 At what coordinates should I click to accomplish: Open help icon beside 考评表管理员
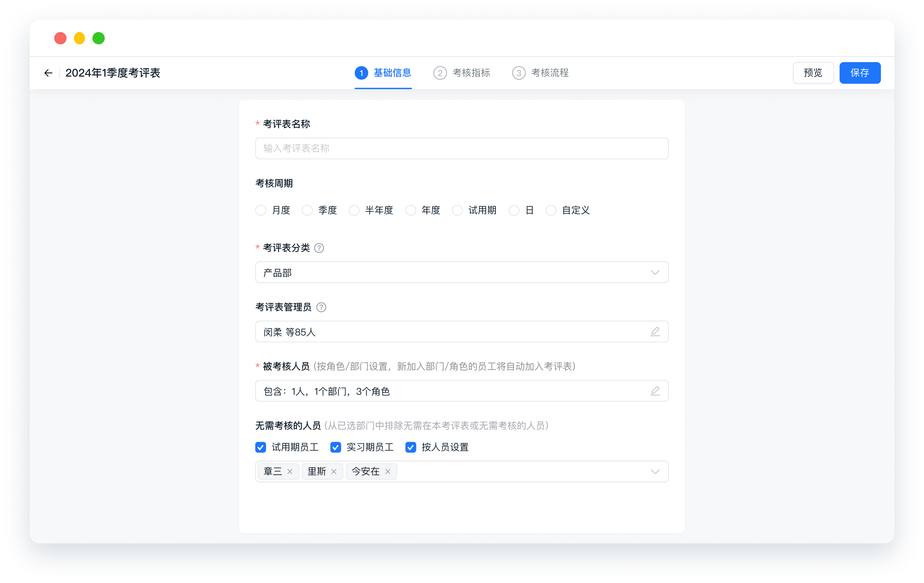point(321,307)
